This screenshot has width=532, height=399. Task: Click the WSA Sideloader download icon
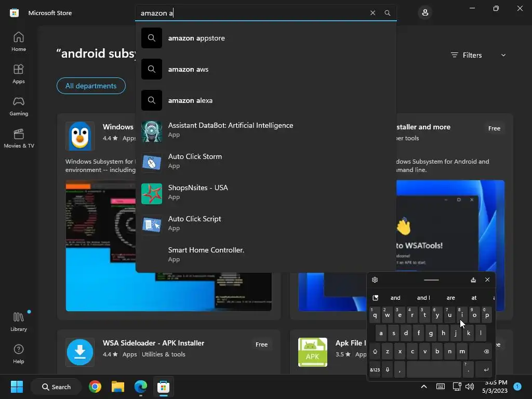pyautogui.click(x=80, y=352)
